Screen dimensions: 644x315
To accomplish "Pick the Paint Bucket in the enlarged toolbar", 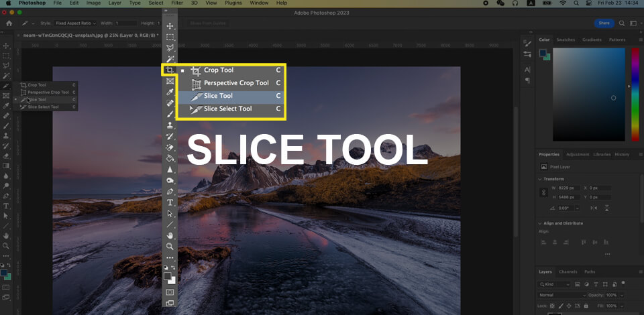I will click(170, 158).
